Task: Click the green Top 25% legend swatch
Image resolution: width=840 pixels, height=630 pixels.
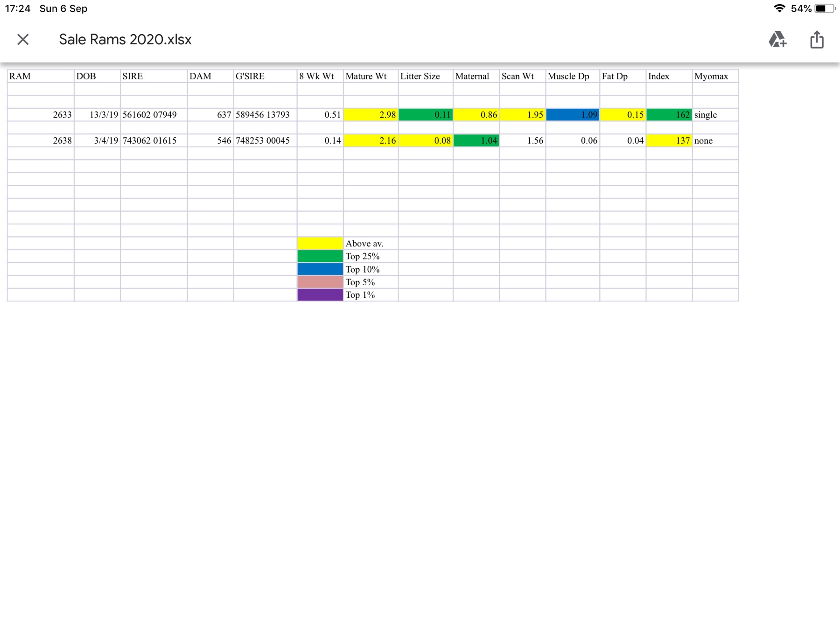Action: 320,256
